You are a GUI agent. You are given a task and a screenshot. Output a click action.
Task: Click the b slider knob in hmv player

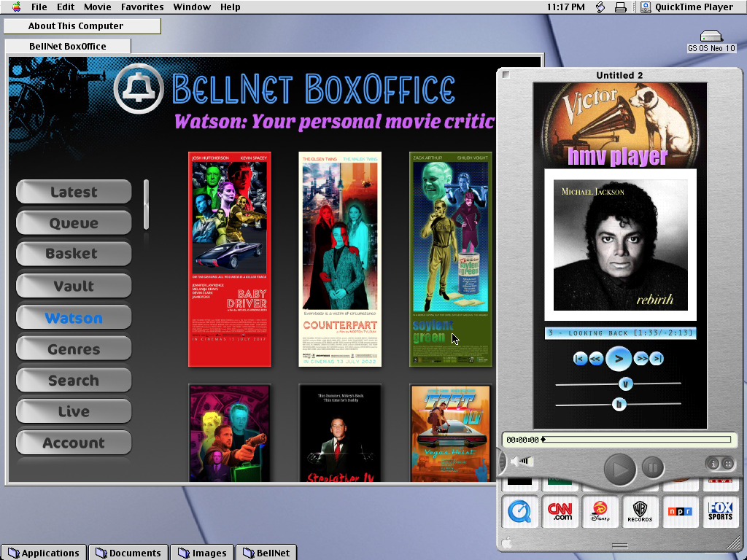click(619, 405)
